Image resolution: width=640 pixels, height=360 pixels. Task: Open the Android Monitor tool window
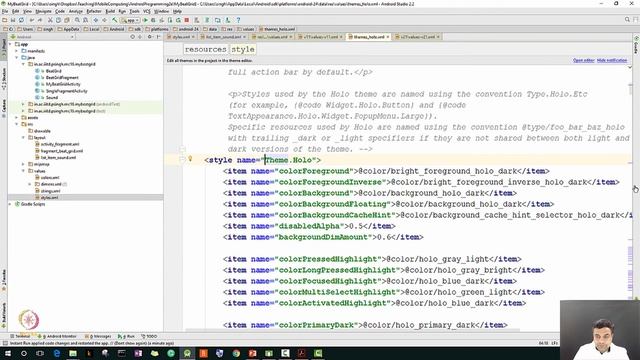[x=57, y=336]
